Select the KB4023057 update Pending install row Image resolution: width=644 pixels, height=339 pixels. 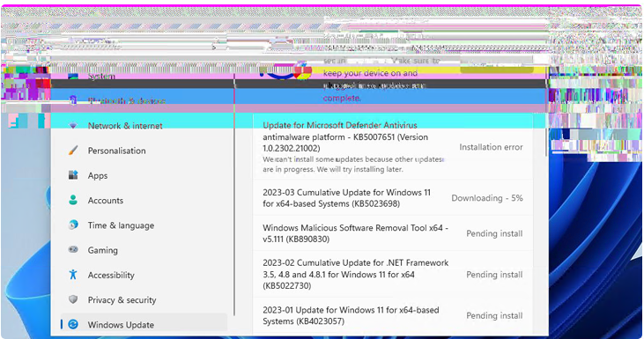[x=392, y=315]
